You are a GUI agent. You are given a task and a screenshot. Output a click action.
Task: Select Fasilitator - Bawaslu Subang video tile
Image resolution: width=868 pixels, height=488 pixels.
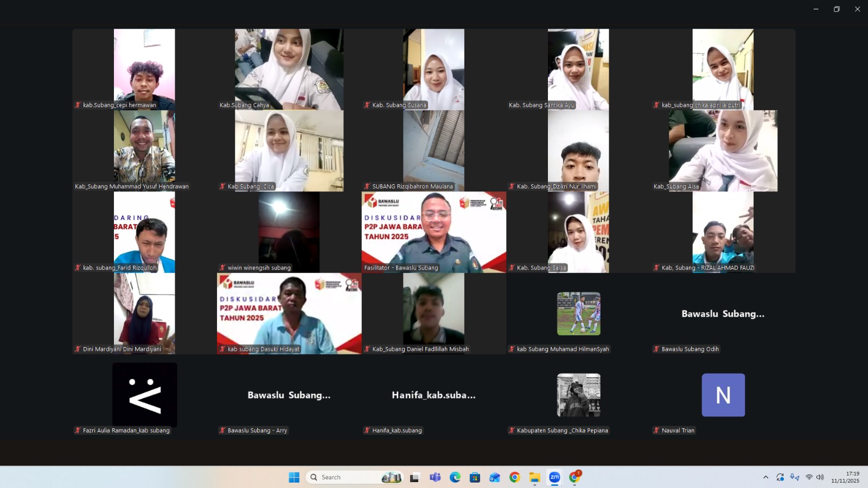pos(433,232)
